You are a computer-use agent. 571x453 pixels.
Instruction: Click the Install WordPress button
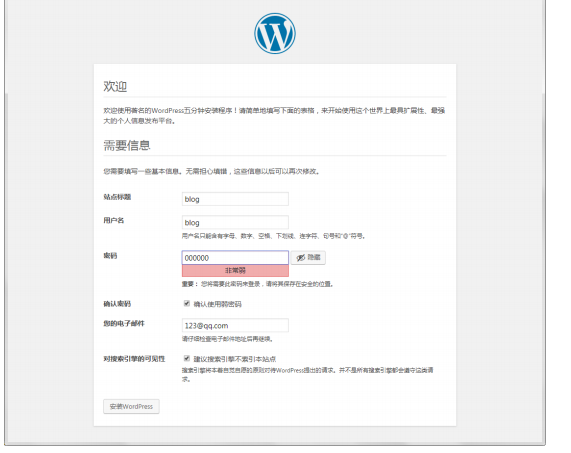tap(131, 406)
